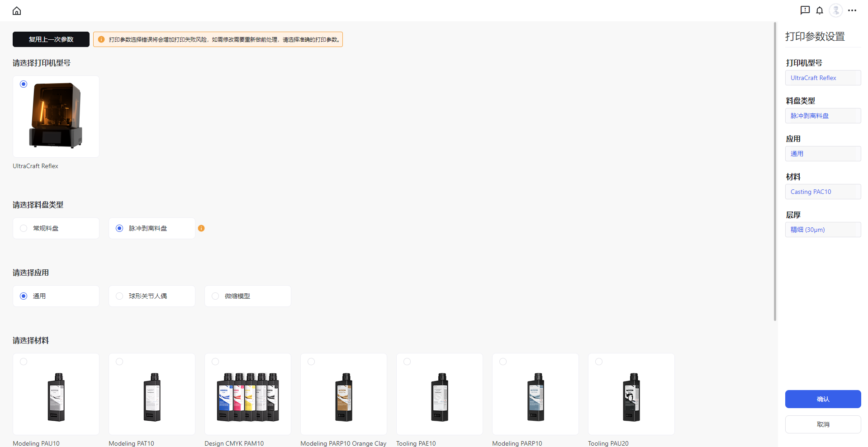Click the UltraCraft Reflex printer image

tap(56, 116)
